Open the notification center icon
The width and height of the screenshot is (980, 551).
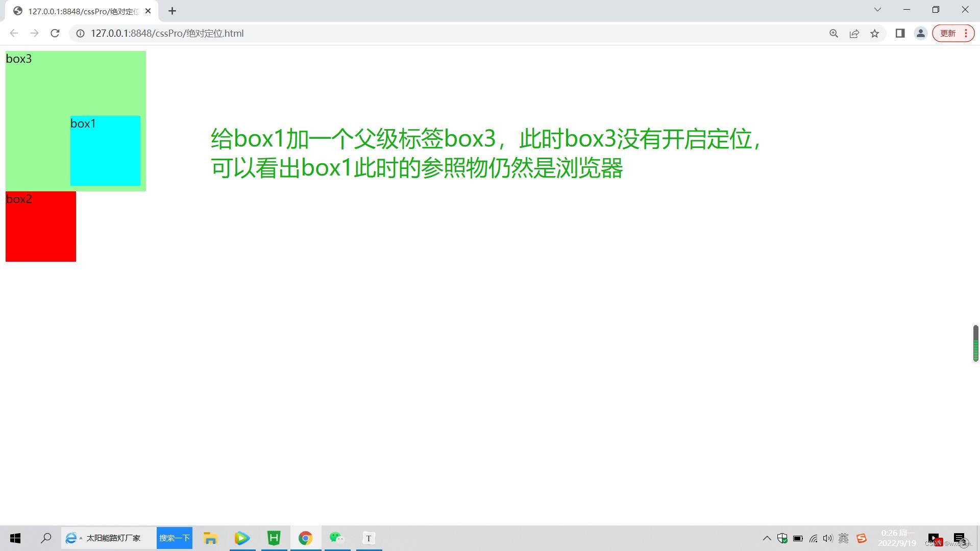coord(959,538)
